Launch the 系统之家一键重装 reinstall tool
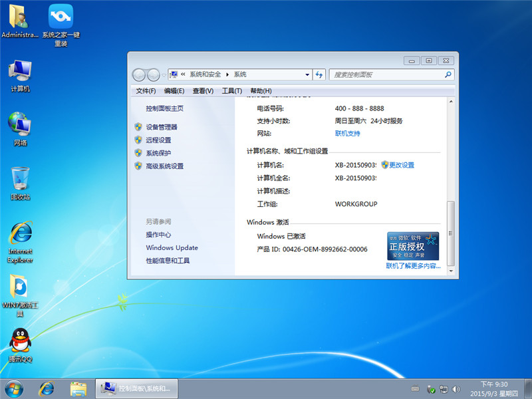This screenshot has height=399, width=532. [x=60, y=17]
